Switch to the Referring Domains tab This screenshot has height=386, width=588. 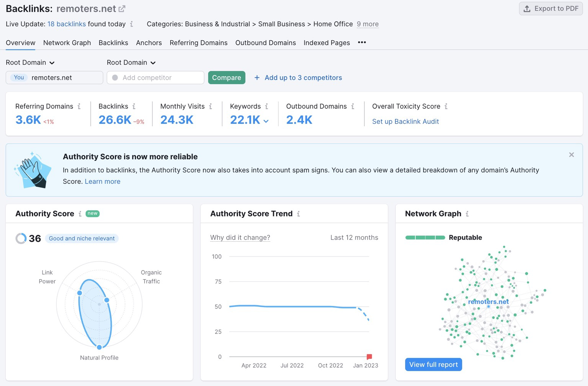point(198,43)
